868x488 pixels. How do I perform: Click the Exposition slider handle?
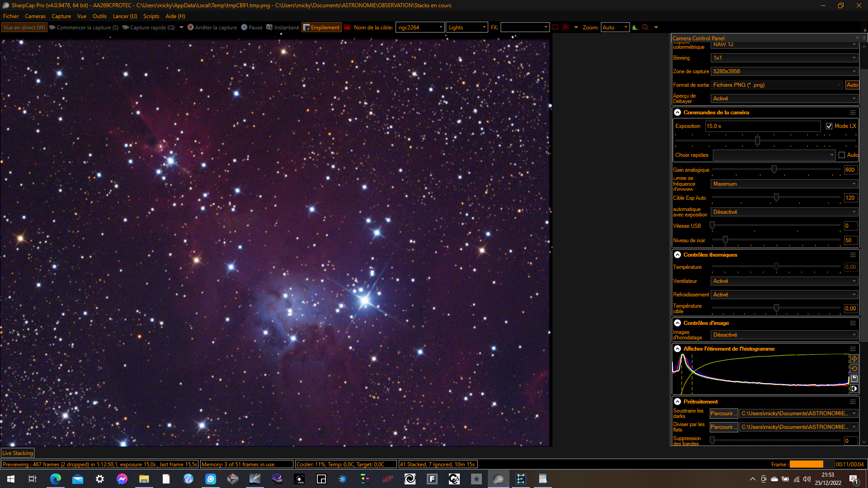[x=757, y=141]
